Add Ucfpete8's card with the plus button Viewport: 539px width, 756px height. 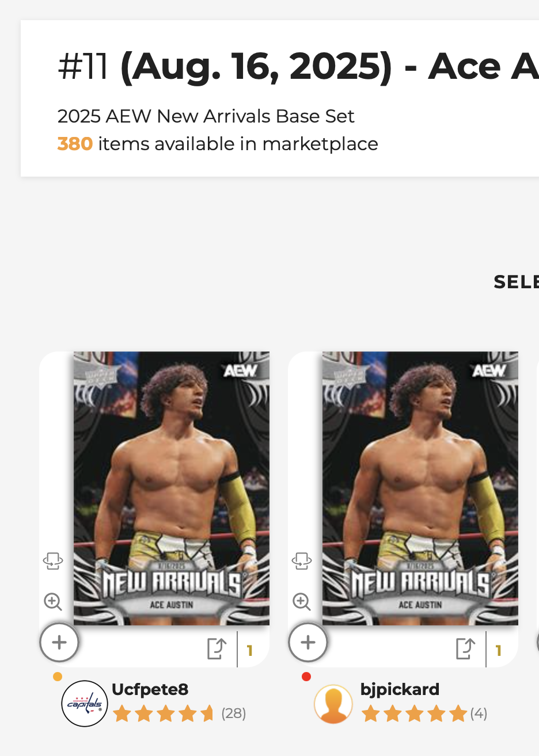click(x=59, y=642)
